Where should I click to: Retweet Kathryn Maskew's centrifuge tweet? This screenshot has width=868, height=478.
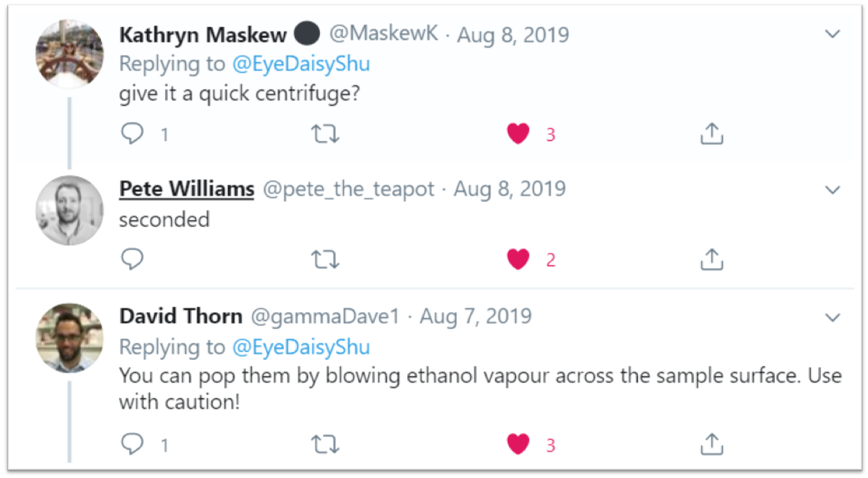coord(325,134)
